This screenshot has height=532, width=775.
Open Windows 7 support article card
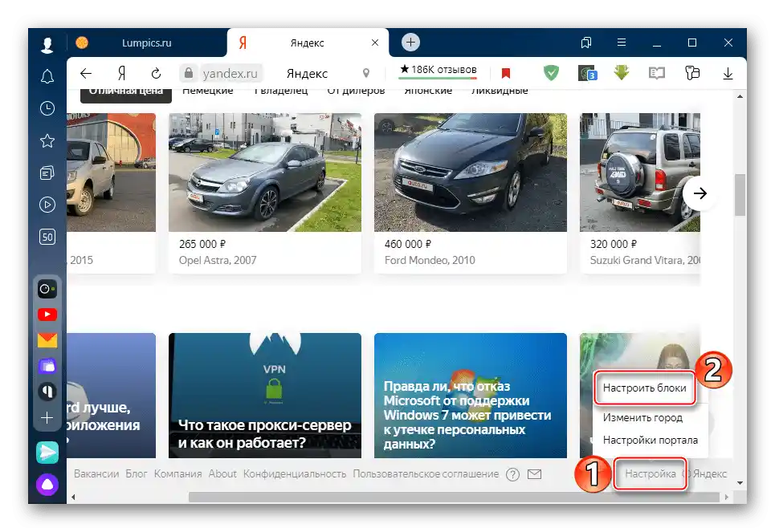click(471, 395)
